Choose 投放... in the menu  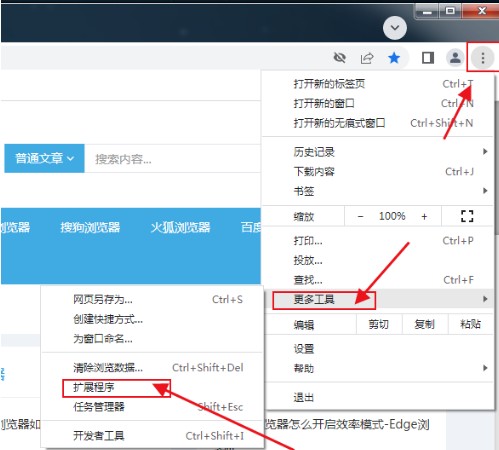click(377, 260)
